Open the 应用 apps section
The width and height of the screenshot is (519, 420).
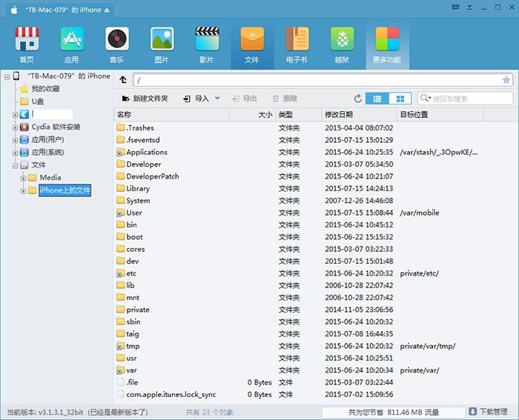tap(72, 44)
